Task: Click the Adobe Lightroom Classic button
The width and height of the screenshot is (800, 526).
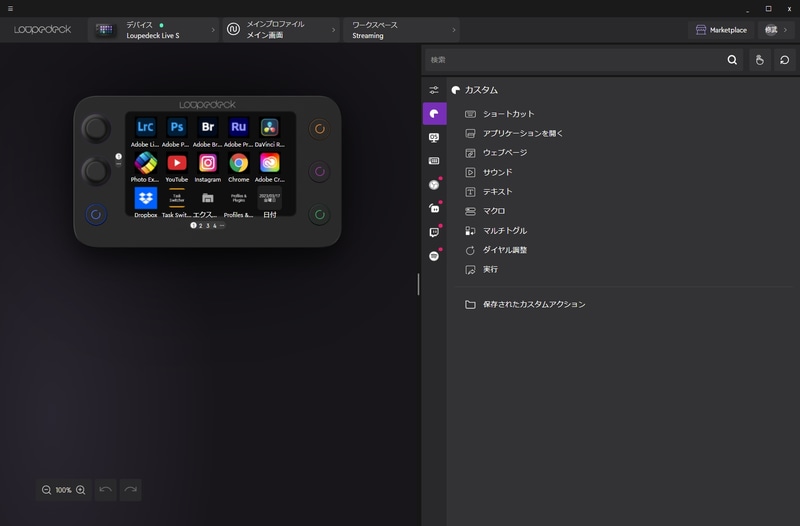Action: [145, 127]
